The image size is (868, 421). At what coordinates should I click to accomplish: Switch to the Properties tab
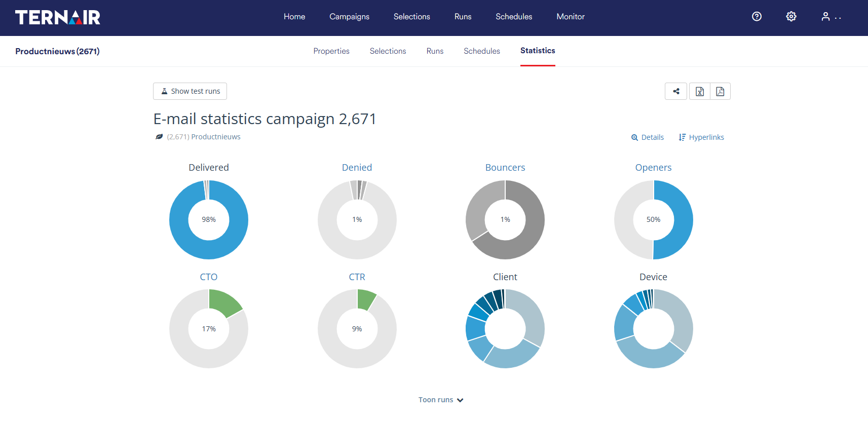click(331, 51)
